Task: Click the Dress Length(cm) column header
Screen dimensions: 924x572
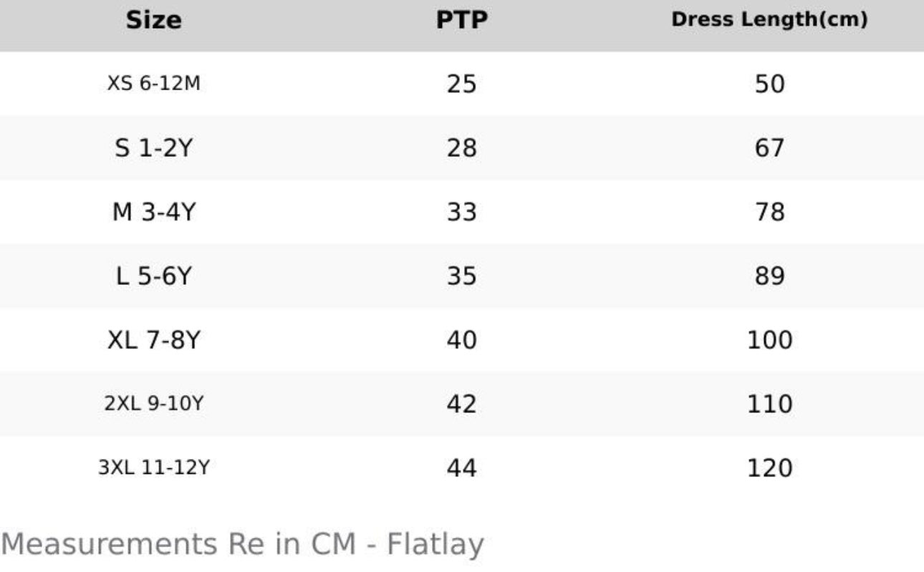Action: 769,20
